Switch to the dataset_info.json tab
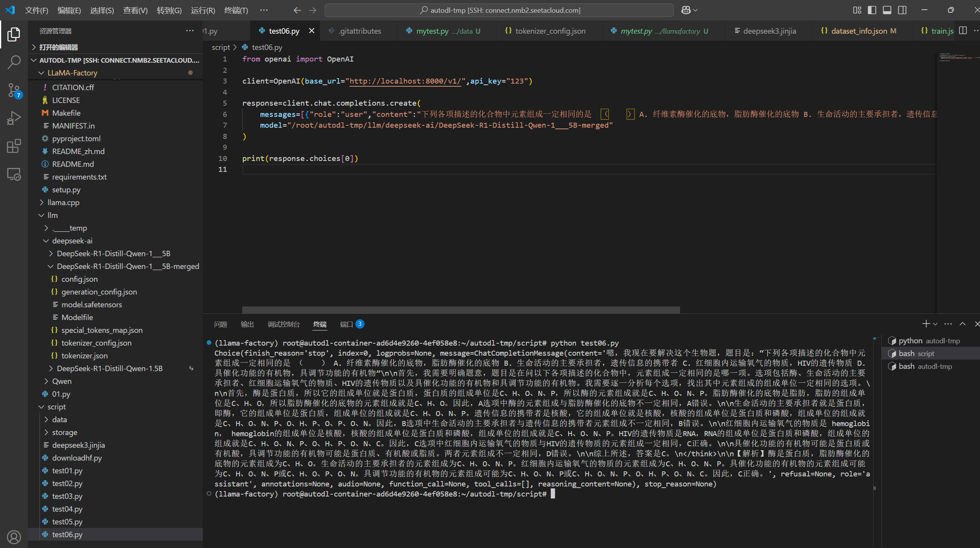The height and width of the screenshot is (548, 980). point(863,31)
